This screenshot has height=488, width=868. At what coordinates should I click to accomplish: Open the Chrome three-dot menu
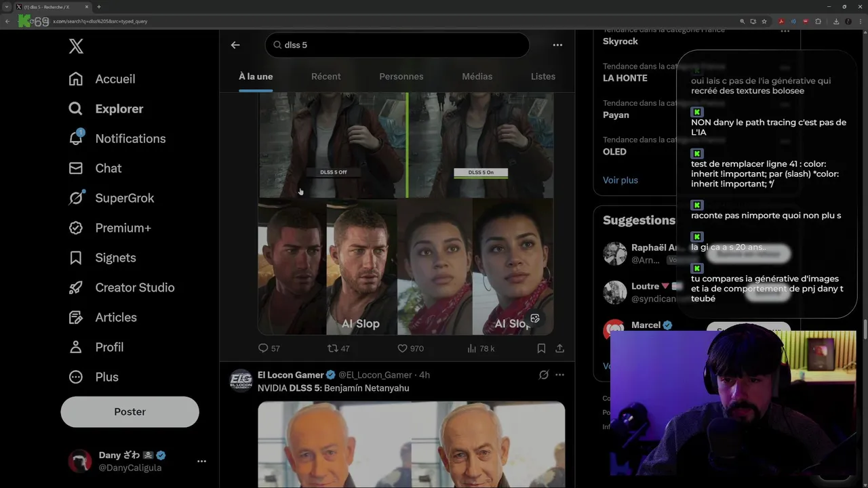pyautogui.click(x=859, y=21)
